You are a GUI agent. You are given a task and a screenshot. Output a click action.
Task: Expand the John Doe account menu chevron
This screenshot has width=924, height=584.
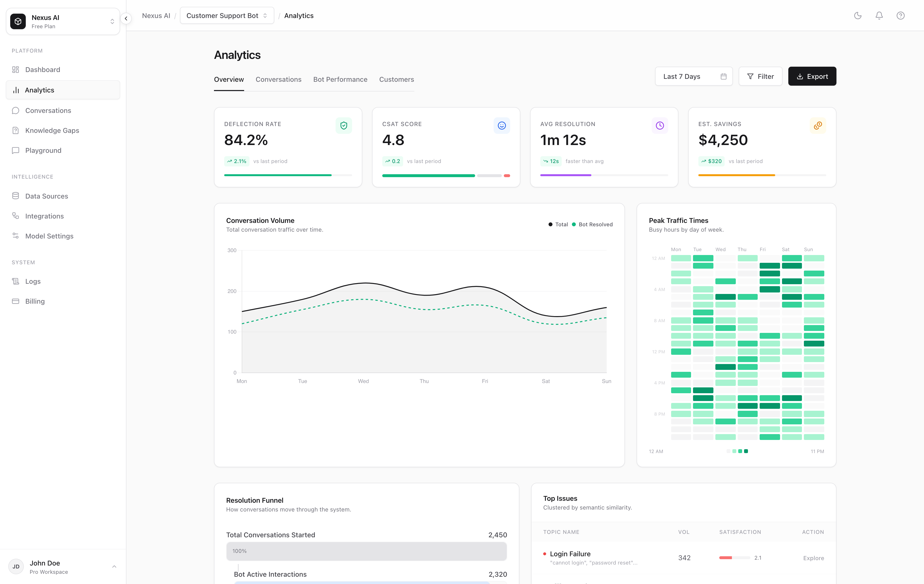(114, 567)
